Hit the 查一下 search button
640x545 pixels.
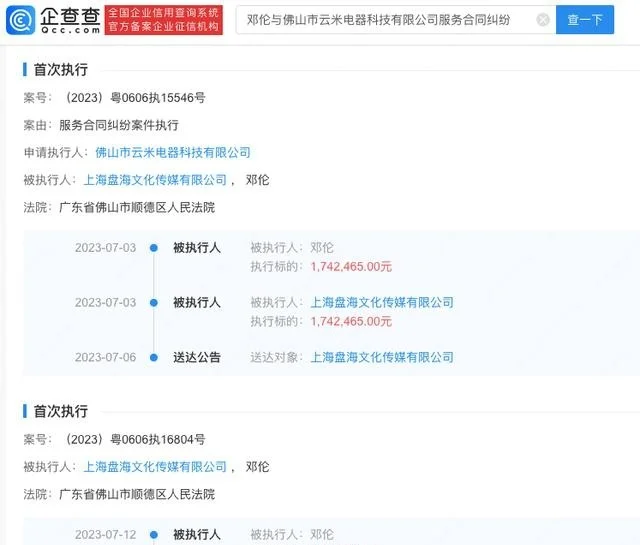click(x=584, y=20)
